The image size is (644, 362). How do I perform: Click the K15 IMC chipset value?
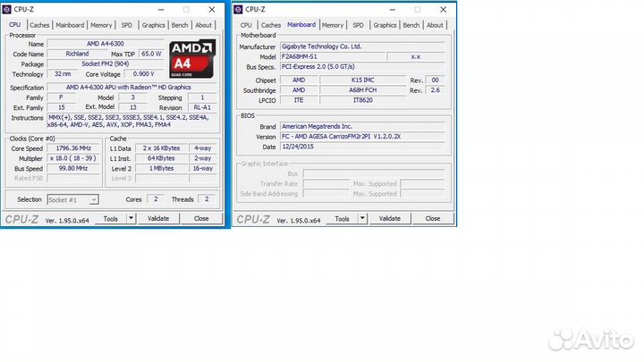point(363,80)
